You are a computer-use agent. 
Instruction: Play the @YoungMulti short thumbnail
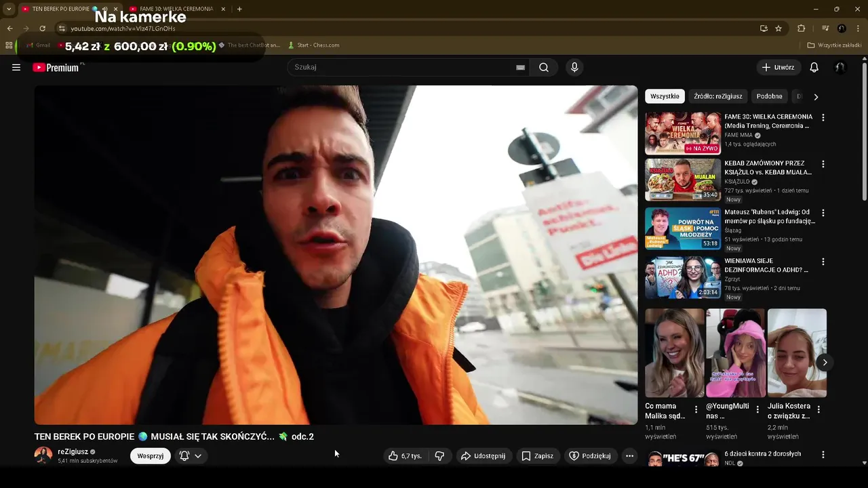coord(736,353)
